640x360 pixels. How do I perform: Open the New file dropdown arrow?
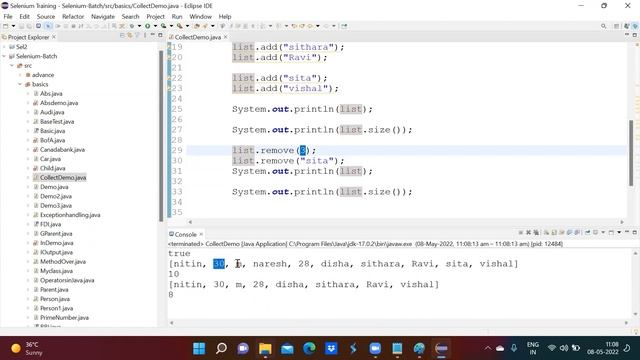tap(13, 26)
